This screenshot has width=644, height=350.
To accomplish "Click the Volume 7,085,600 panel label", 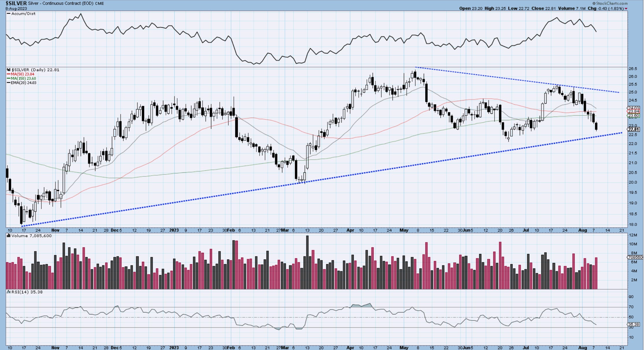I will click(31, 236).
